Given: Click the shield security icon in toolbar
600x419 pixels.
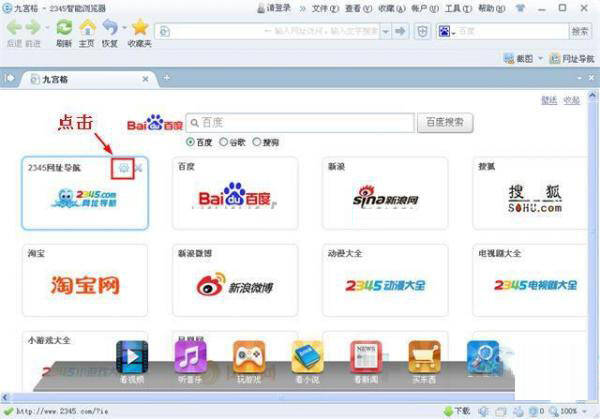Looking at the screenshot, I should tap(422, 31).
